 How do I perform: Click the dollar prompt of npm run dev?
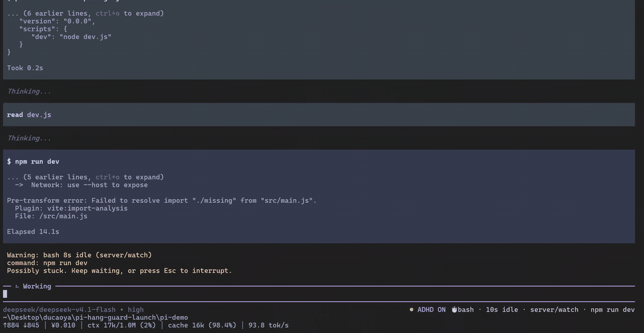[x=9, y=161]
